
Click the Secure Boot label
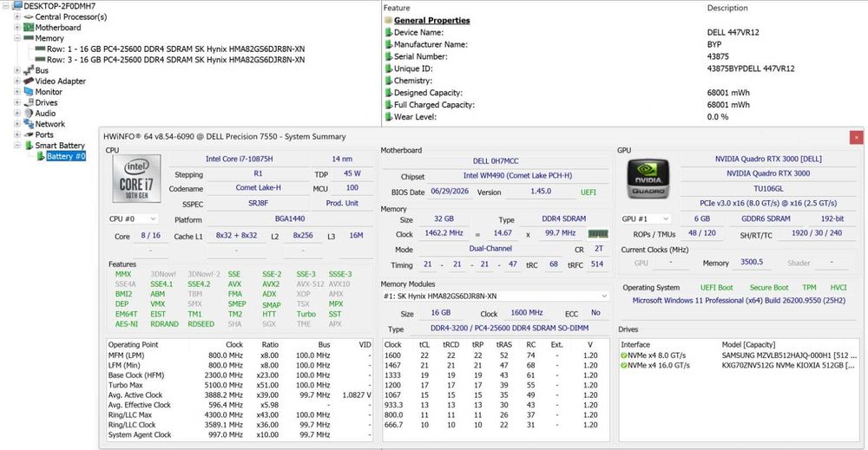click(769, 288)
